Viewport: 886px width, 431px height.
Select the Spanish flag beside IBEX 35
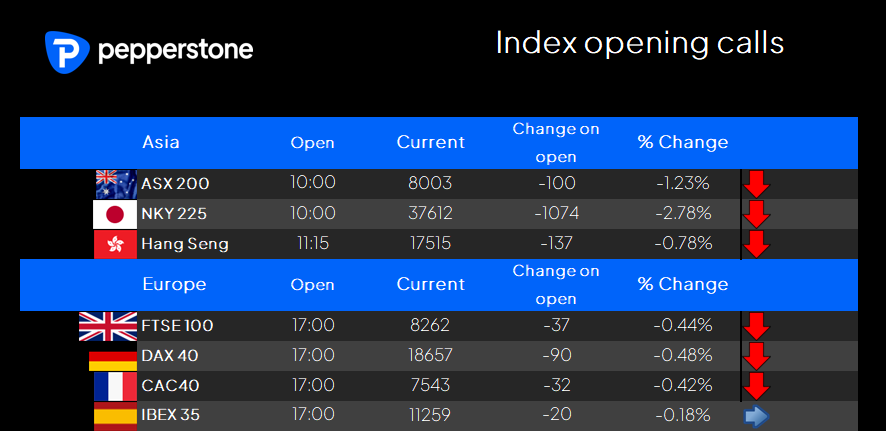click(x=115, y=416)
